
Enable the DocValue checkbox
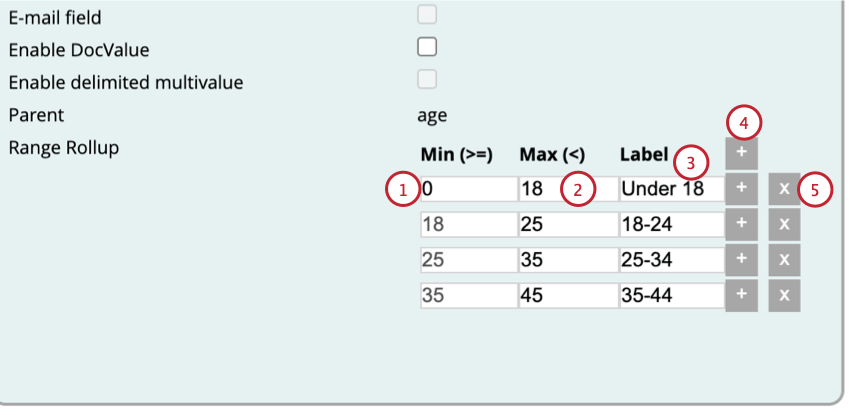click(427, 47)
